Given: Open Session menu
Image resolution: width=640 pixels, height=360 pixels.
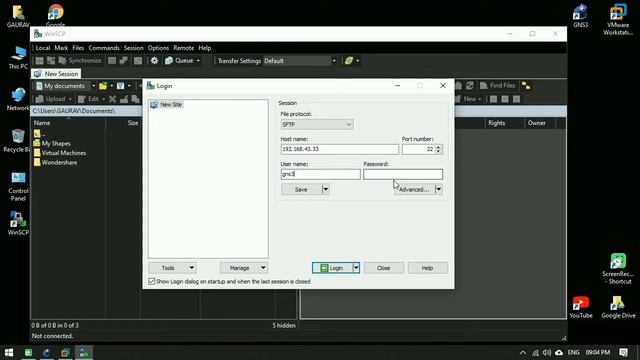Looking at the screenshot, I should (133, 48).
